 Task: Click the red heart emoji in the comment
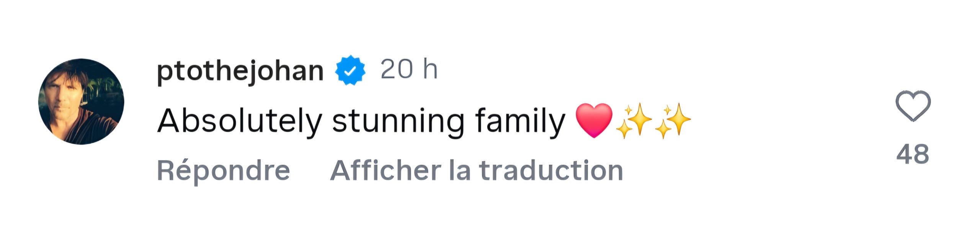pyautogui.click(x=594, y=120)
